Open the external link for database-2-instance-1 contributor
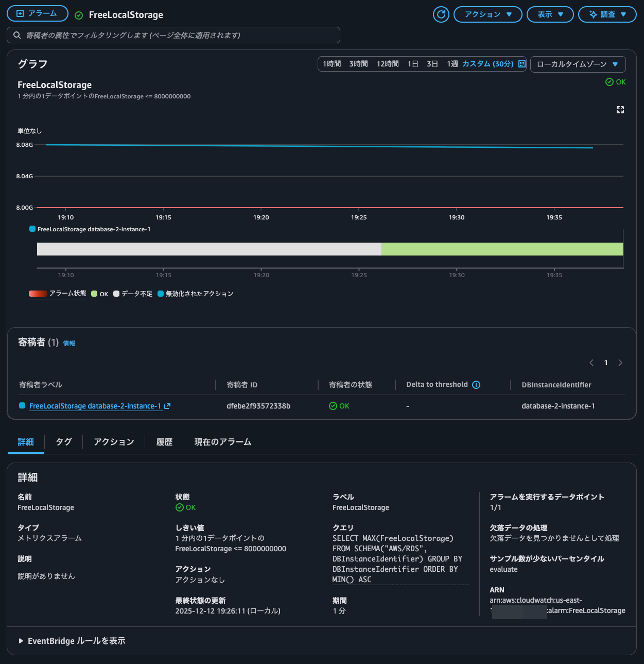Image resolution: width=644 pixels, height=664 pixels. (x=167, y=406)
